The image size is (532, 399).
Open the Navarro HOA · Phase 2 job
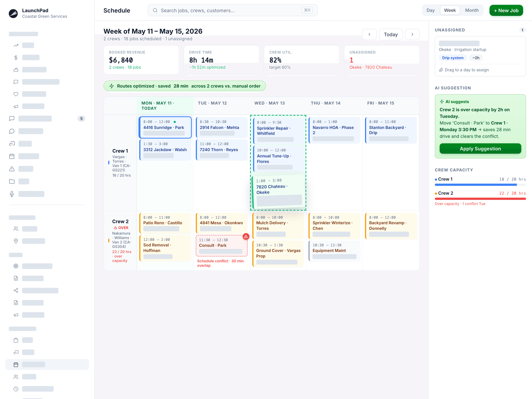(334, 130)
